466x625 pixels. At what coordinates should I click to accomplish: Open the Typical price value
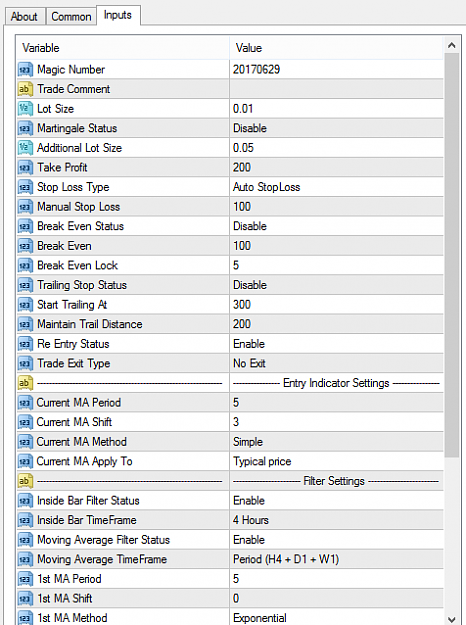tap(336, 462)
